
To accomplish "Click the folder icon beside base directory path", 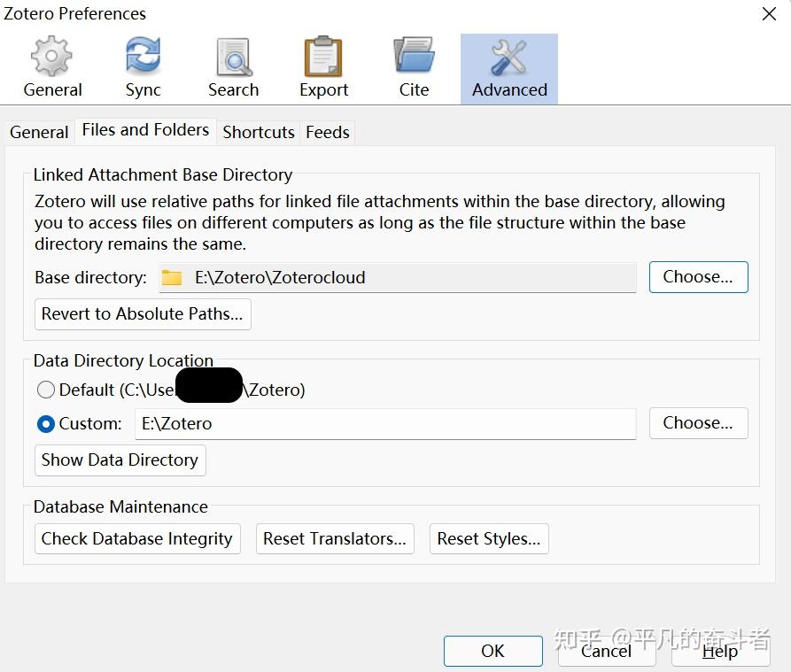I will (171, 277).
